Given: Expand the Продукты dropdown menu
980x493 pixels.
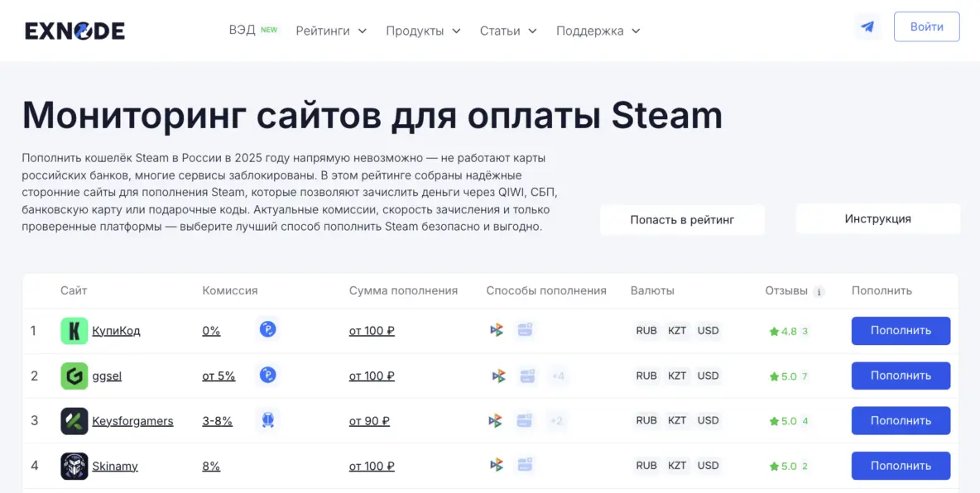Looking at the screenshot, I should click(x=423, y=31).
